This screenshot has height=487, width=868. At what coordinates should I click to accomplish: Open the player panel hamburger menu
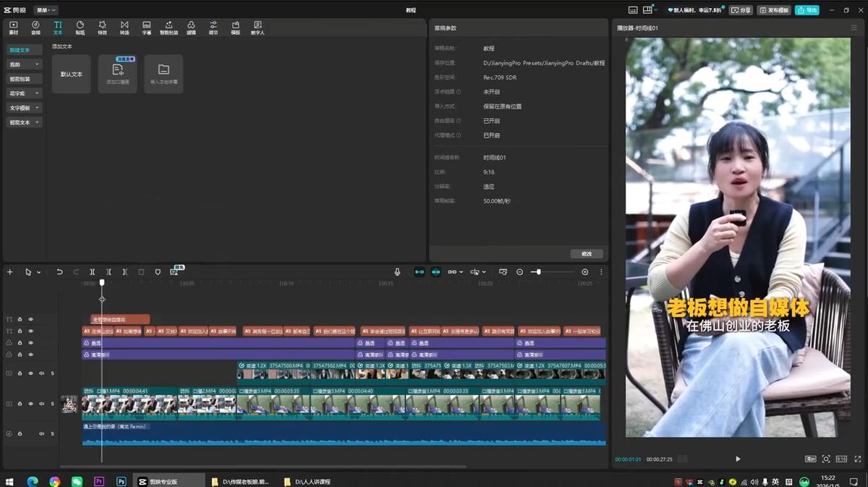tap(854, 27)
